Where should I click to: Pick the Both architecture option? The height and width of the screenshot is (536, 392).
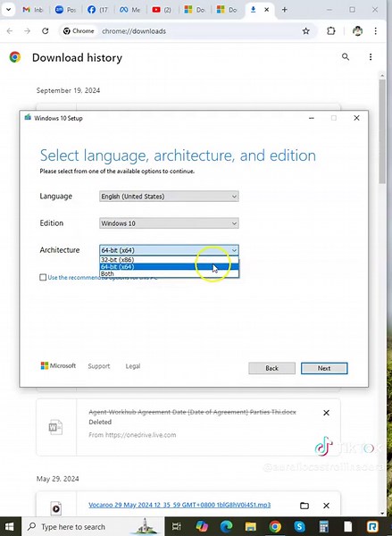tap(169, 273)
